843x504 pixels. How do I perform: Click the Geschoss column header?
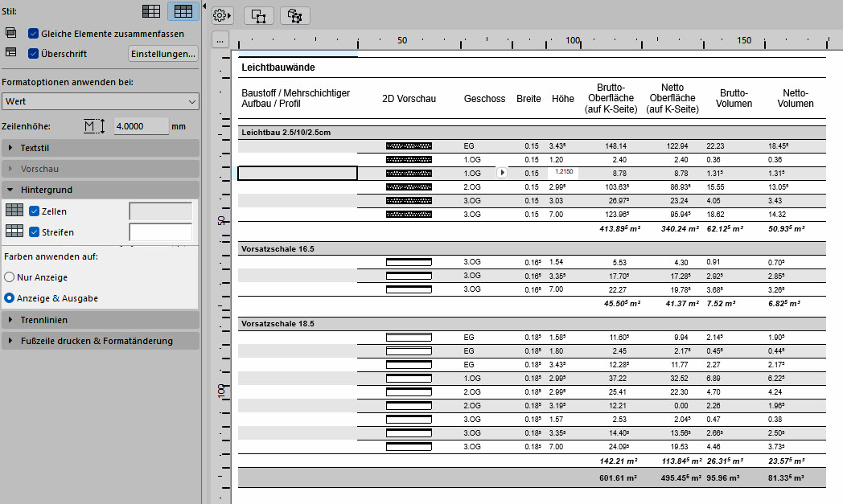[x=484, y=99]
